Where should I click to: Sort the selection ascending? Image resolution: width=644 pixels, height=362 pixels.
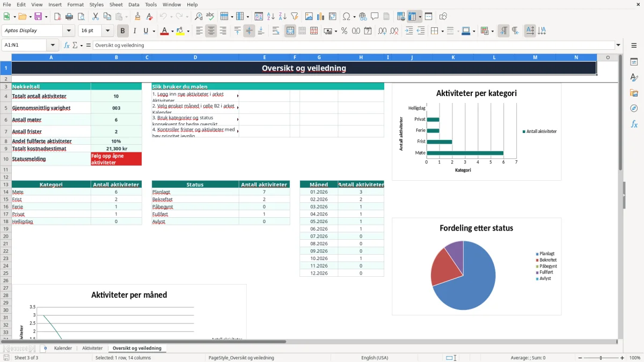click(x=270, y=17)
